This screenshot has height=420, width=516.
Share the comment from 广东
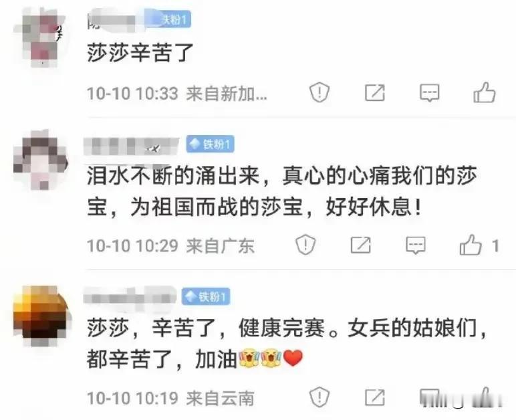pos(361,245)
